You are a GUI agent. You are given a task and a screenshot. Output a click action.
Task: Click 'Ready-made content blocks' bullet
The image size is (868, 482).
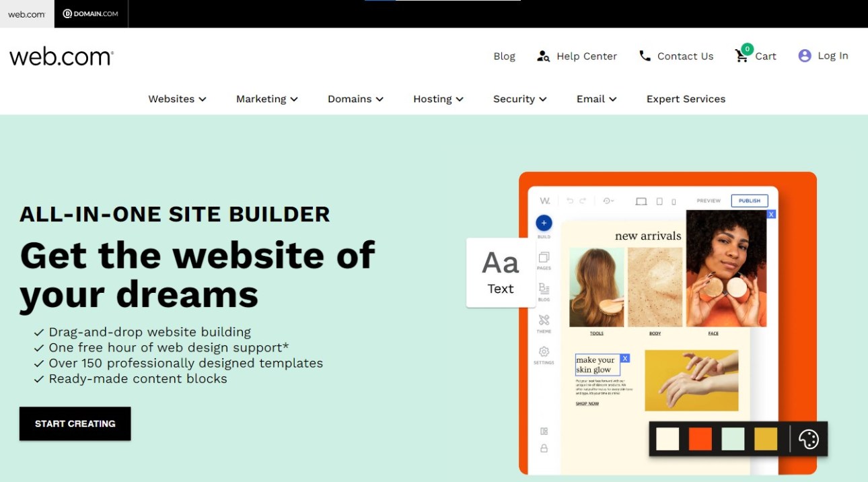[138, 378]
